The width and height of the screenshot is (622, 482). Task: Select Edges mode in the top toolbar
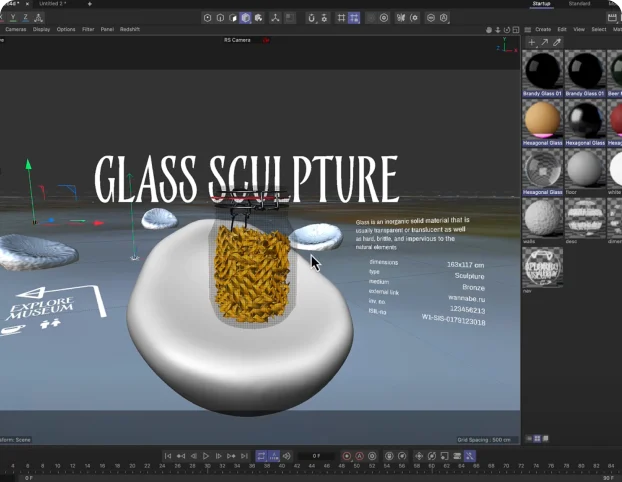[220, 18]
